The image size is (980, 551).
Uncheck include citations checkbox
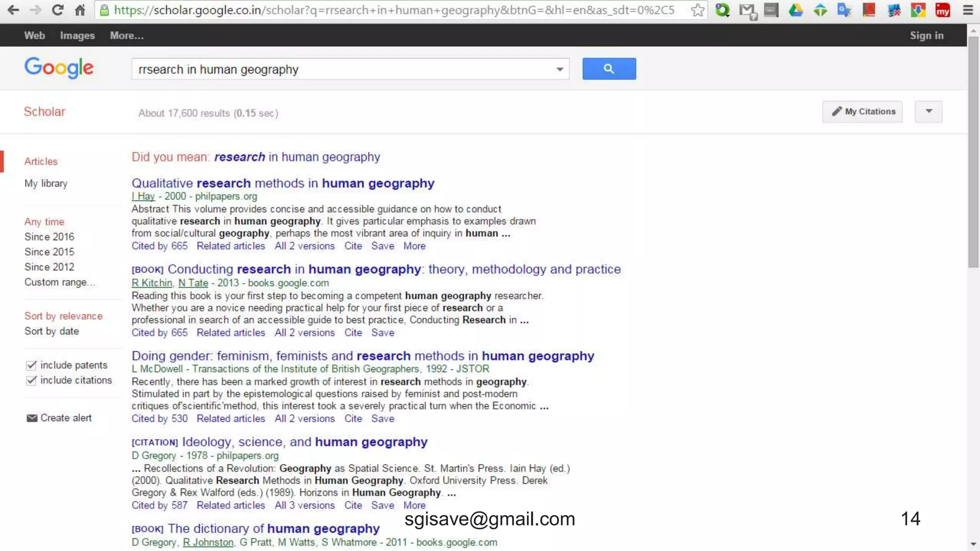point(31,380)
